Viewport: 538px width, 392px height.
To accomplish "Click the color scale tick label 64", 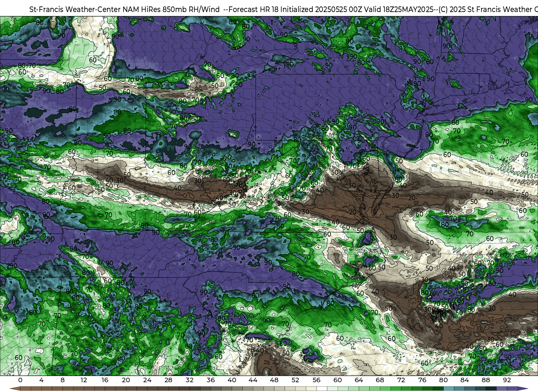I will (x=359, y=380).
